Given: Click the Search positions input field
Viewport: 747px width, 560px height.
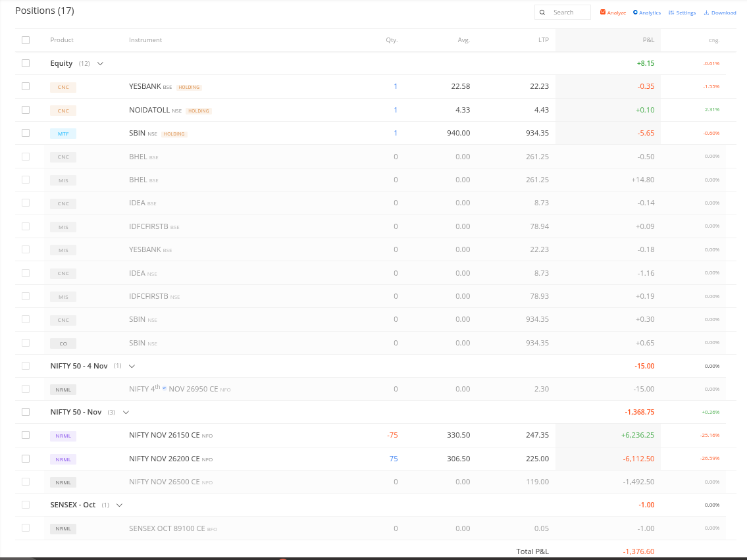Looking at the screenshot, I should click(x=569, y=13).
